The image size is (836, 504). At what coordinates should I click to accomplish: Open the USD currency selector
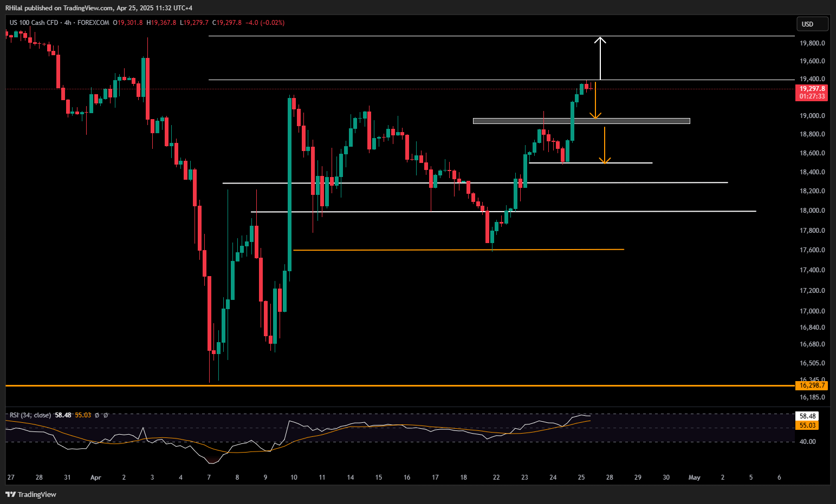[x=812, y=24]
